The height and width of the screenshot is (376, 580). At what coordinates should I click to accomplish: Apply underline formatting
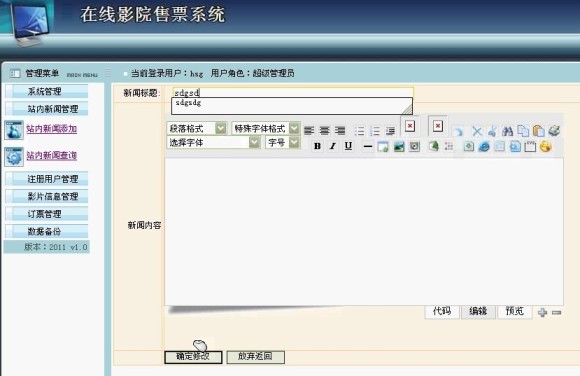(x=348, y=146)
